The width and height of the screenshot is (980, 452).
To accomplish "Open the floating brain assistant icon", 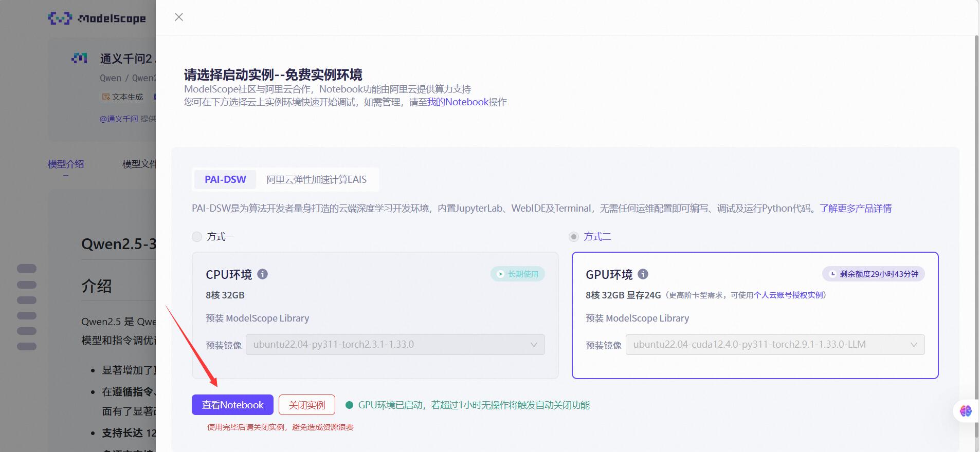I will 966,411.
